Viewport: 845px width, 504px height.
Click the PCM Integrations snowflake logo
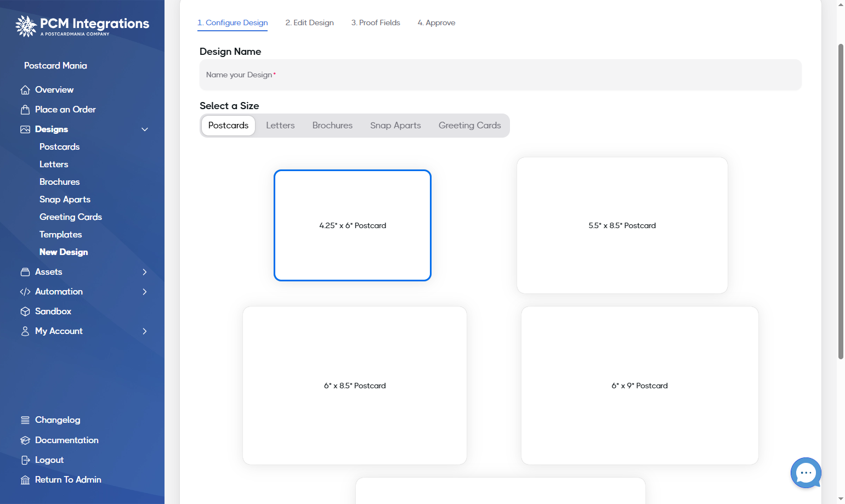click(26, 26)
